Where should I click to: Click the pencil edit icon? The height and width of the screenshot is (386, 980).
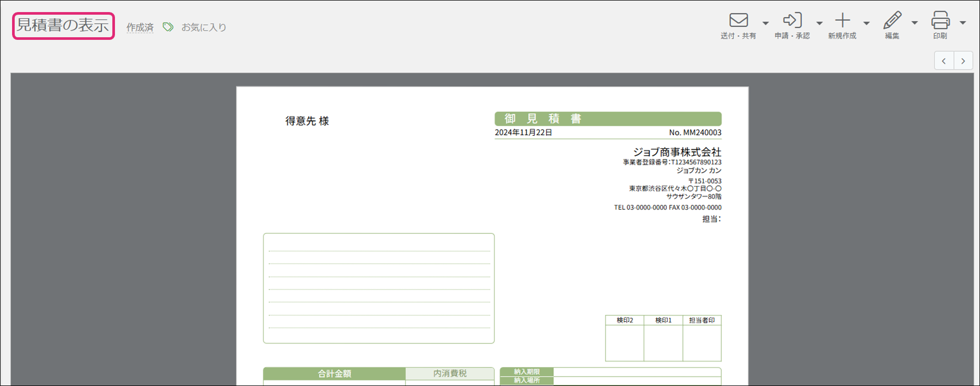(x=892, y=20)
